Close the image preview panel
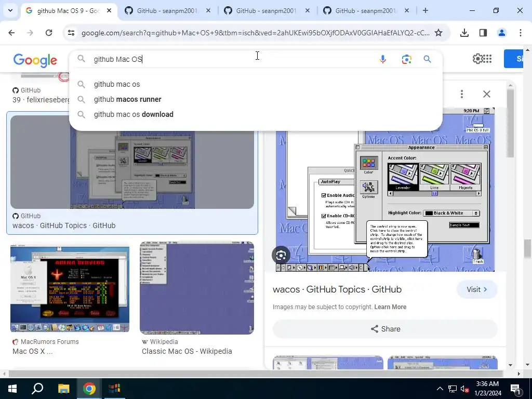The height and width of the screenshot is (399, 532). point(486,94)
